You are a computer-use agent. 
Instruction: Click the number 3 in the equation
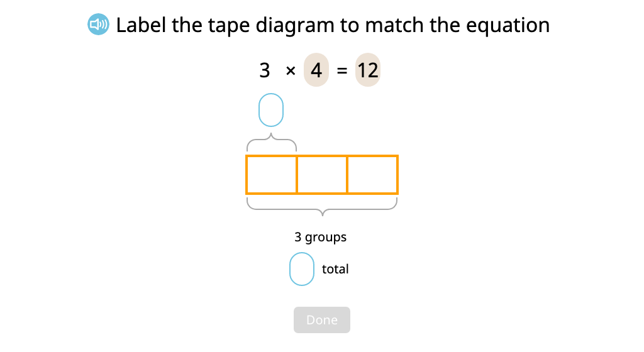coord(265,70)
